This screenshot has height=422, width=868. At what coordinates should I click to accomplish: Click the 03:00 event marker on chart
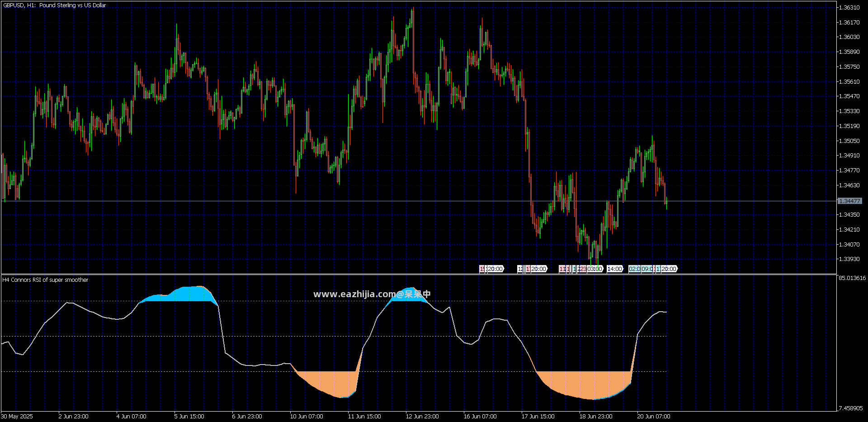[x=595, y=269]
